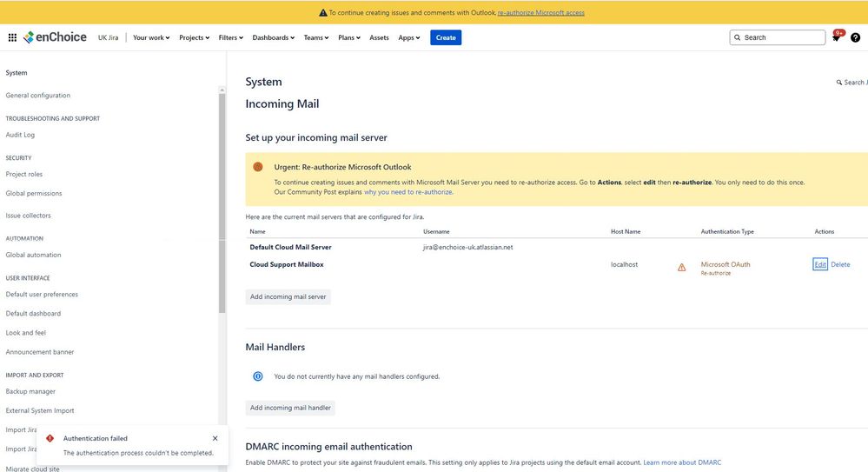Open Global automation in sidebar
Viewport: 868px width, 472px height.
pos(33,255)
